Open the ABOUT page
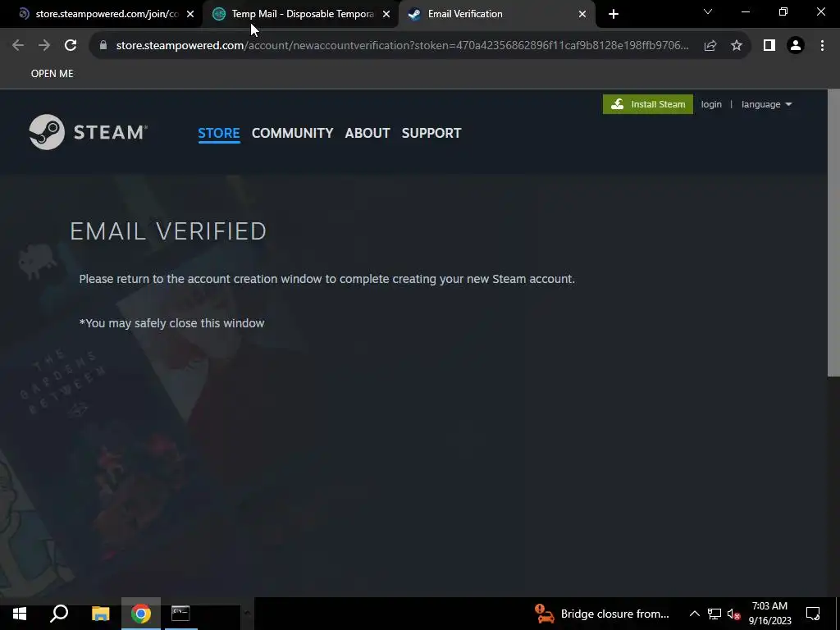This screenshot has width=840, height=630. tap(367, 133)
